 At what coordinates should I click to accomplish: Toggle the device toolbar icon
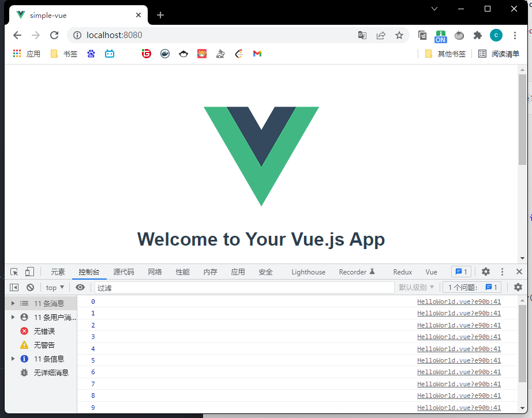click(29, 272)
